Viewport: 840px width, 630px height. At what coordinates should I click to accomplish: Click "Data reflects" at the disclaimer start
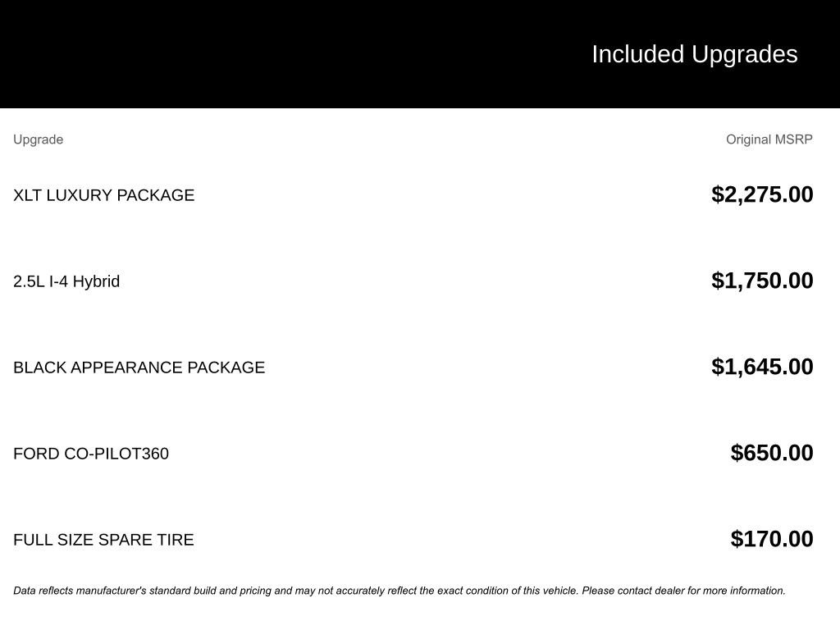43,591
